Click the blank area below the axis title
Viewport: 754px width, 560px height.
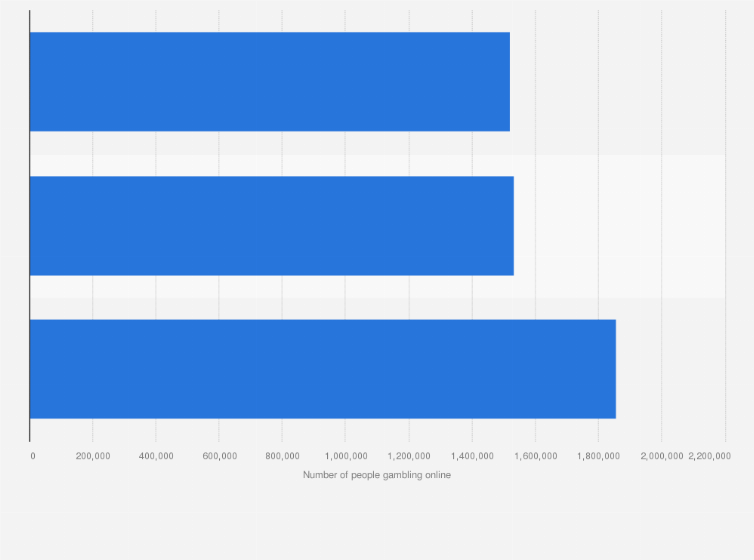click(377, 520)
